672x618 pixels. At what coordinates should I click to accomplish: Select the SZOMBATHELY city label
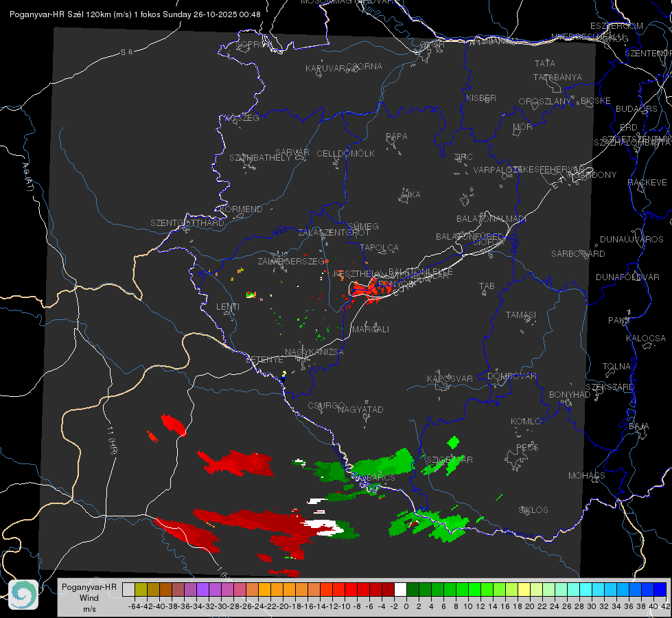point(260,157)
